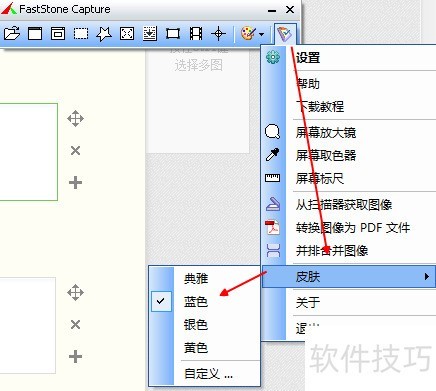Click the output palette icon
This screenshot has width=436, height=391.
248,34
